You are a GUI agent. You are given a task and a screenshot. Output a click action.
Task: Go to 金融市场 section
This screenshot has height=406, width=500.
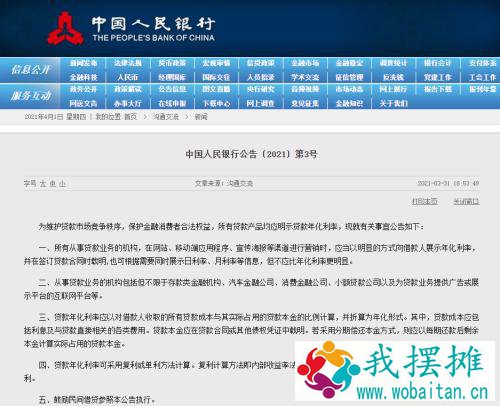tap(305, 63)
